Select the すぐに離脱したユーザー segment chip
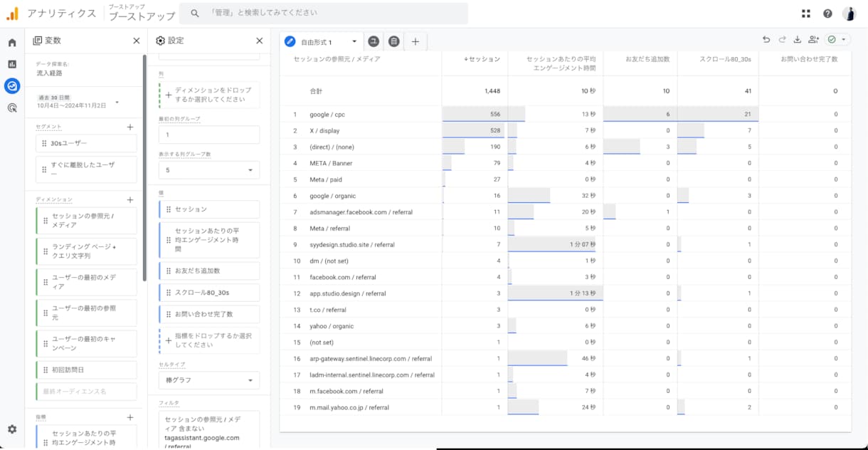Image resolution: width=868 pixels, height=450 pixels. point(86,169)
